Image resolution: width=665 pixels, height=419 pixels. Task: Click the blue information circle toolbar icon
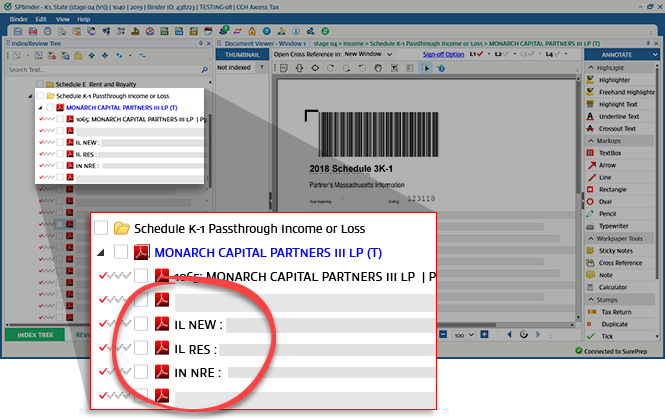pyautogui.click(x=296, y=31)
